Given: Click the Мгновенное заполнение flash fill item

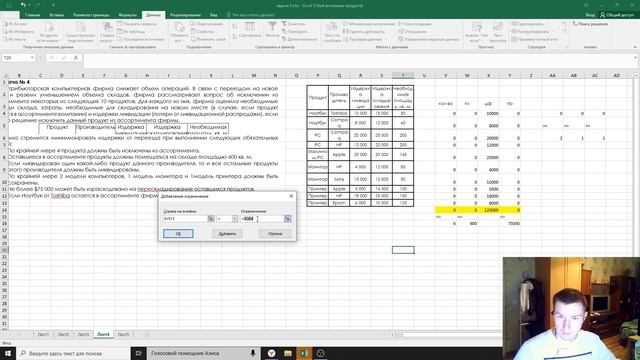Looking at the screenshot, I should click(x=369, y=24).
